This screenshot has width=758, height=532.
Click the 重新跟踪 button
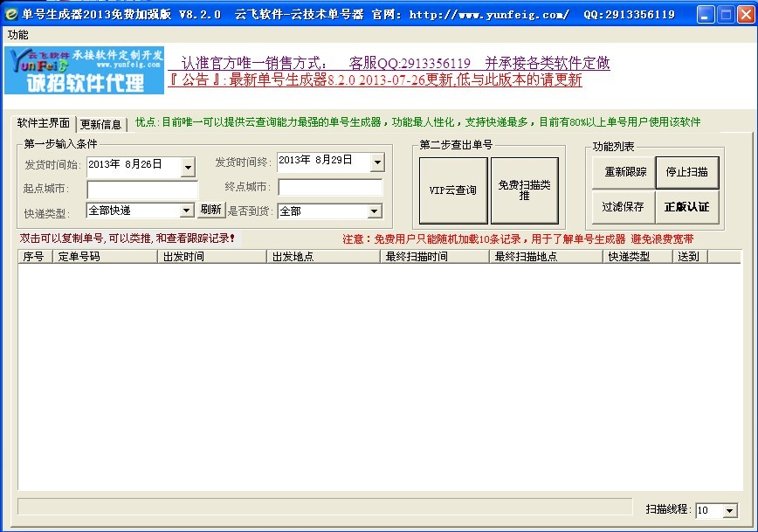click(x=624, y=172)
